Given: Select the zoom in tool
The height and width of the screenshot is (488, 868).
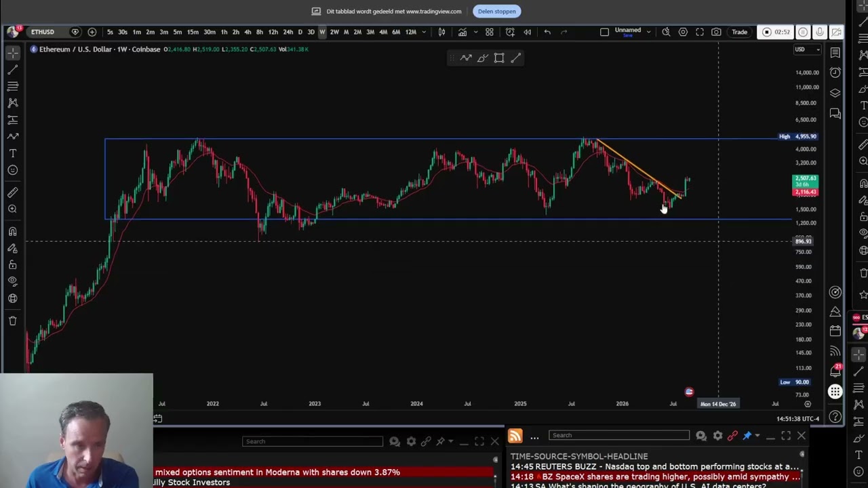Looking at the screenshot, I should 13,209.
